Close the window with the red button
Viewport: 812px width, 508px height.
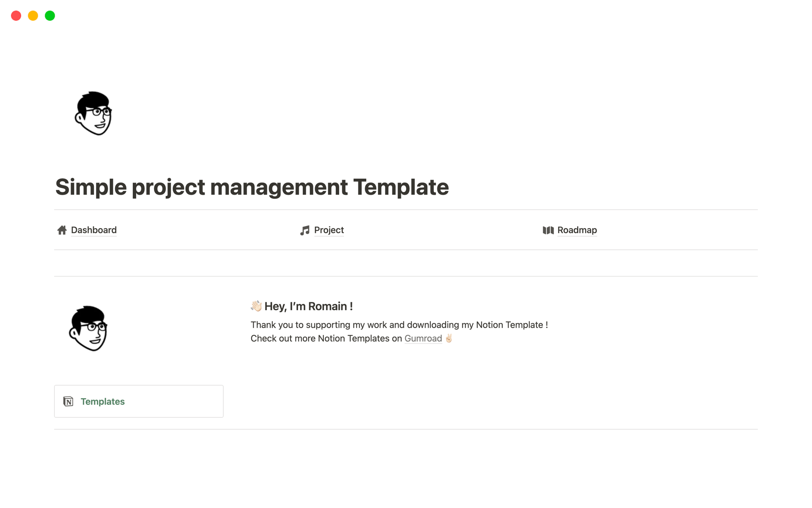point(16,16)
